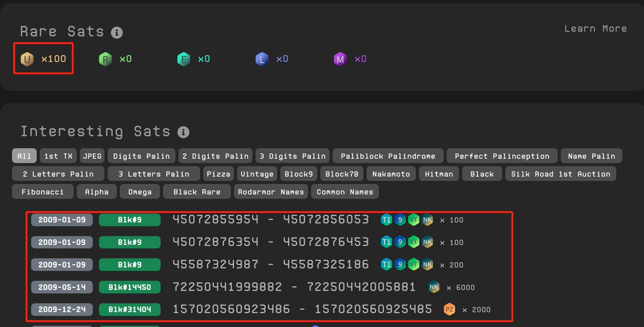
Task: Click the Mythic (M) sat icon
Action: pos(340,59)
